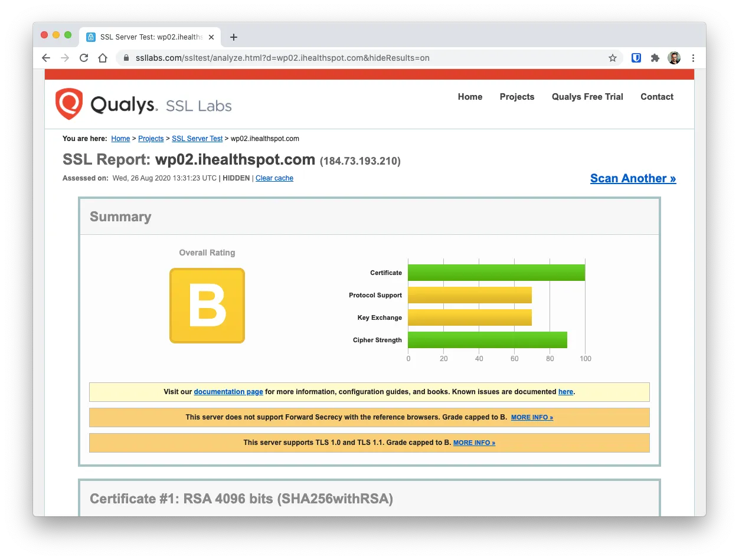Open the Home navigation item
This screenshot has width=739, height=560.
pos(470,97)
